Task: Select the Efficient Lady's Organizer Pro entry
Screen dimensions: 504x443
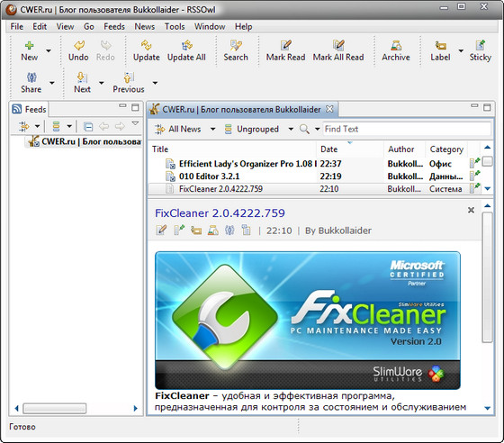Action: [314, 164]
